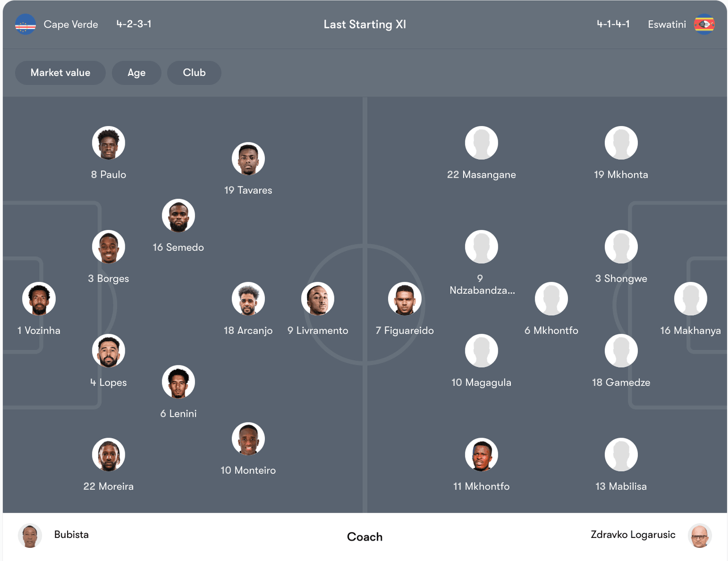
Task: Select Livramento's player avatar
Action: click(x=318, y=299)
